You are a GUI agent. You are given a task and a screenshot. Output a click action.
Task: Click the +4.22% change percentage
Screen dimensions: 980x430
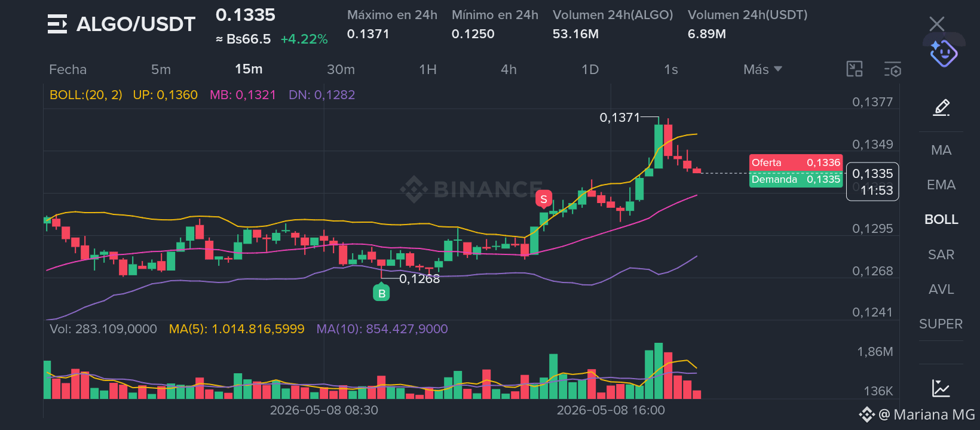(x=304, y=39)
